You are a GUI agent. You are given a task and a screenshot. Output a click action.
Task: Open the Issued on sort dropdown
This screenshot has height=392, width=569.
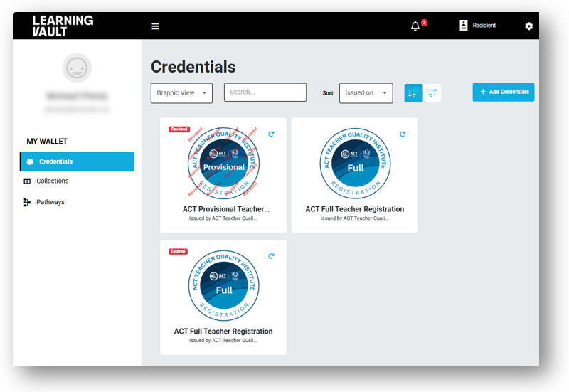tap(366, 93)
